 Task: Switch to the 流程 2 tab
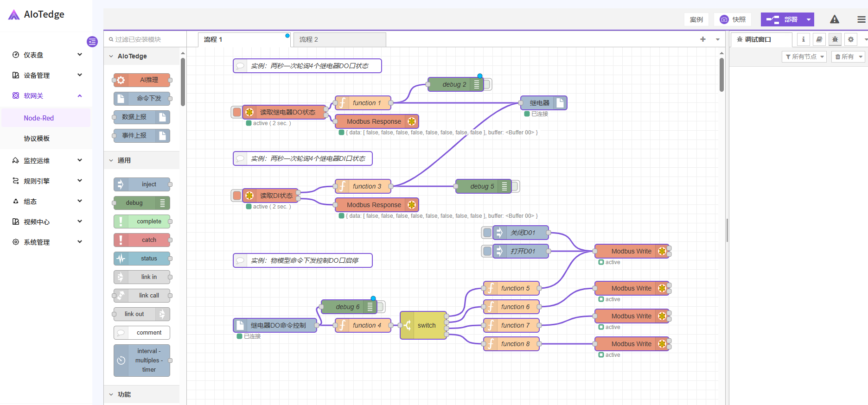pos(338,39)
